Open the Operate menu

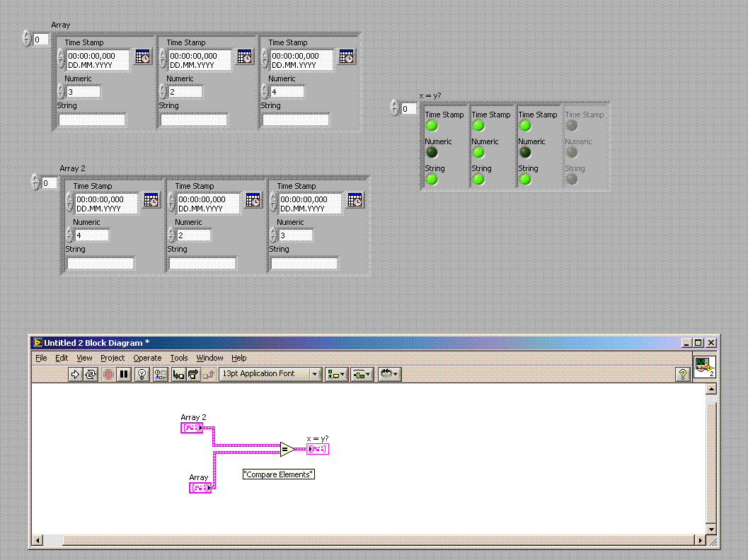[147, 358]
